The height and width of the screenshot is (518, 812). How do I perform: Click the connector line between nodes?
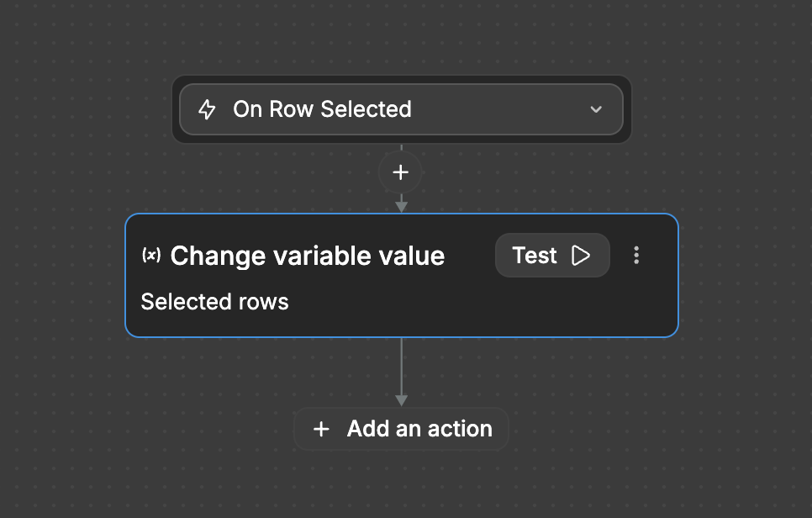click(x=401, y=370)
